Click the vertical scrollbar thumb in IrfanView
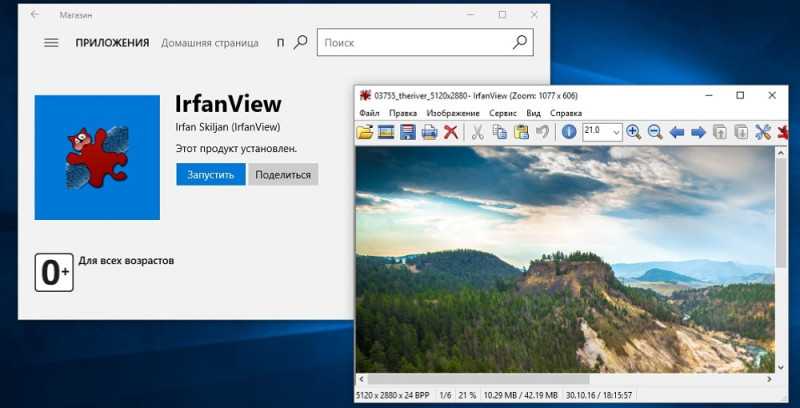Viewport: 800px width, 408px height. point(781,212)
